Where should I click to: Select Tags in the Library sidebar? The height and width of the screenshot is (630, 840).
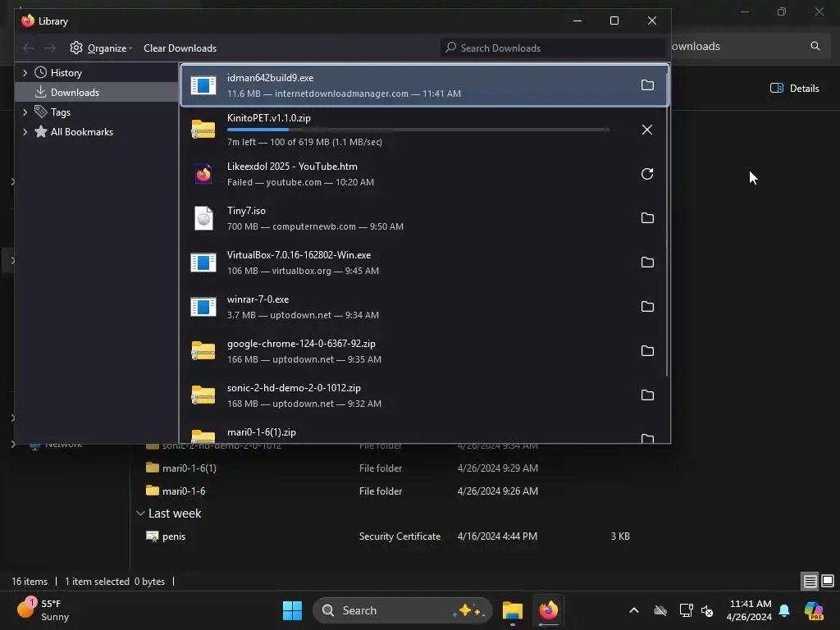(x=61, y=112)
